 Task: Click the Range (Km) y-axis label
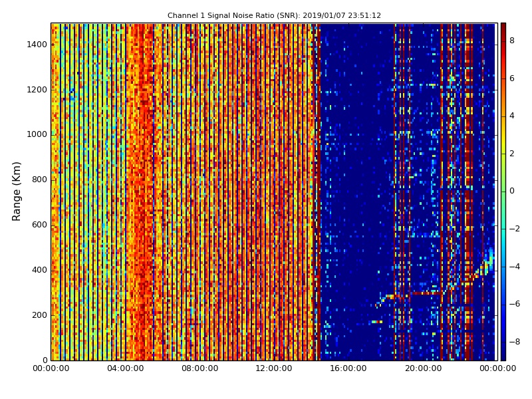(16, 192)
